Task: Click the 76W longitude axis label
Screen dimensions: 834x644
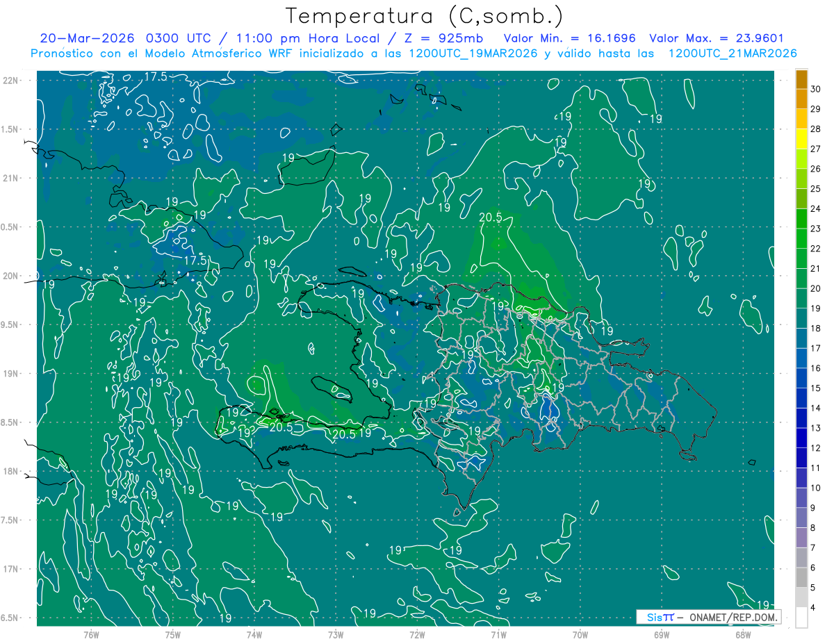Action: click(x=91, y=634)
